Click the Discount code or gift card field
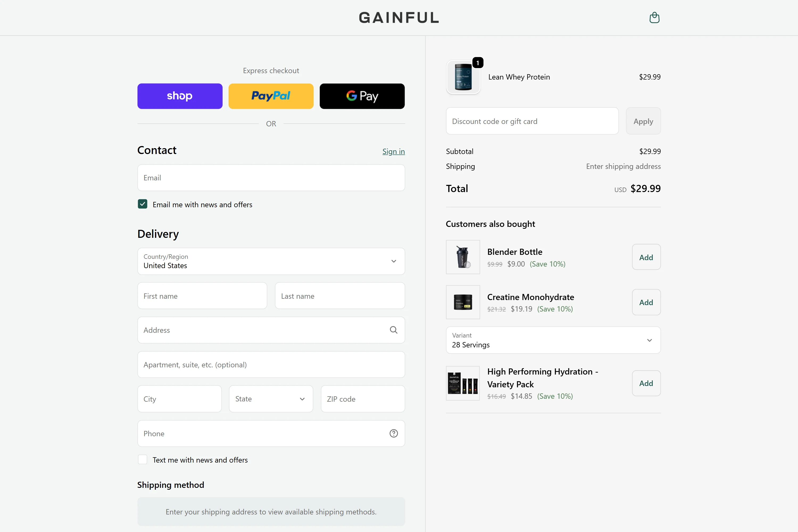The width and height of the screenshot is (798, 532). pos(532,121)
